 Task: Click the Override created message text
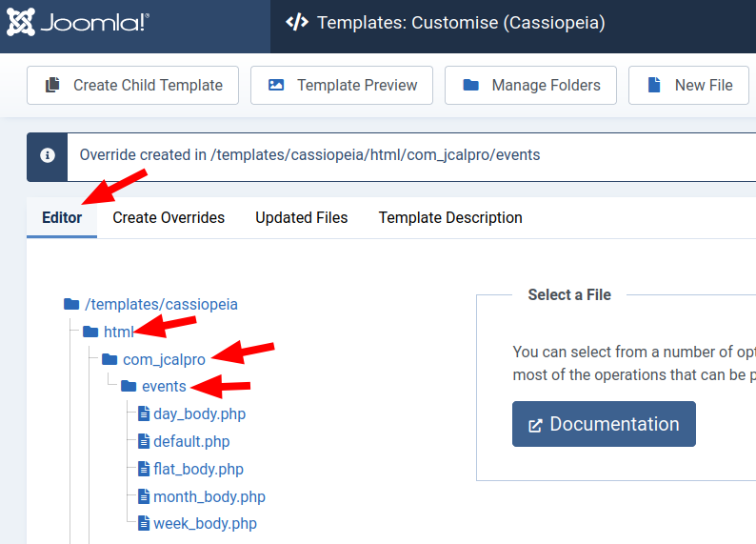(309, 155)
